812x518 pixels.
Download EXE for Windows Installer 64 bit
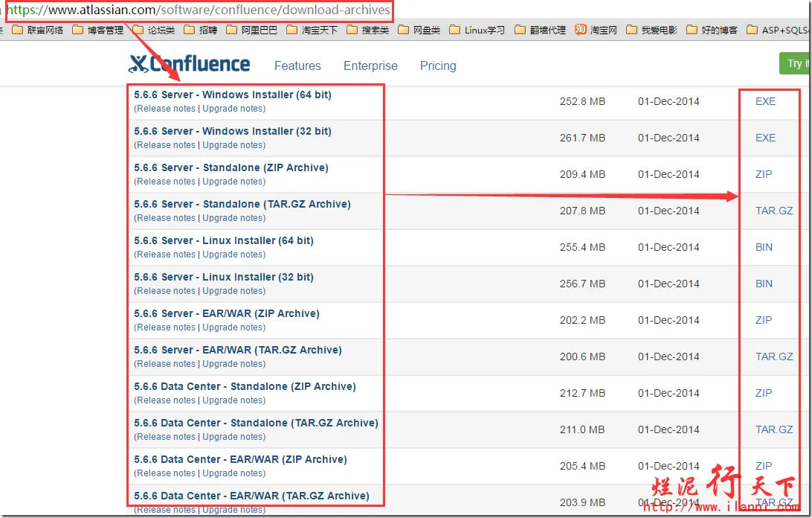point(765,101)
